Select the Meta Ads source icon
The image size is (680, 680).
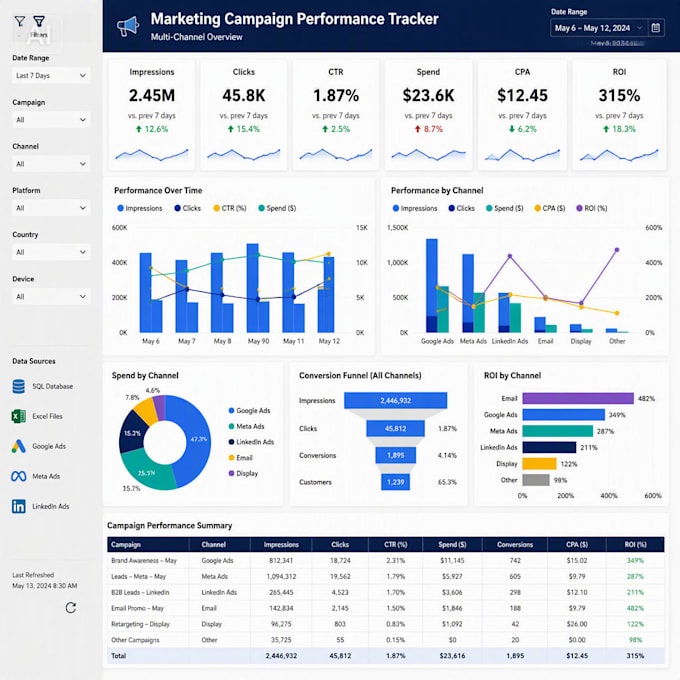coord(19,476)
